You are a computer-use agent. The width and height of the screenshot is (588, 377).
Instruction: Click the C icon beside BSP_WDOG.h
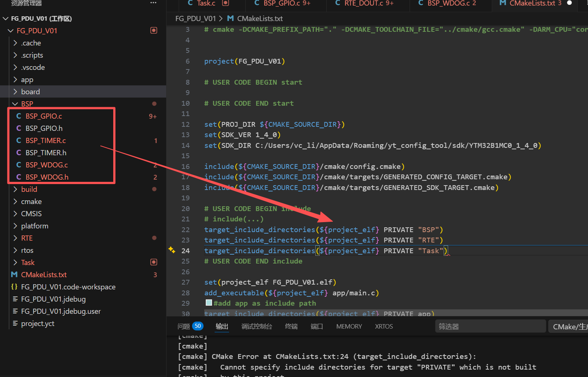[x=19, y=177]
